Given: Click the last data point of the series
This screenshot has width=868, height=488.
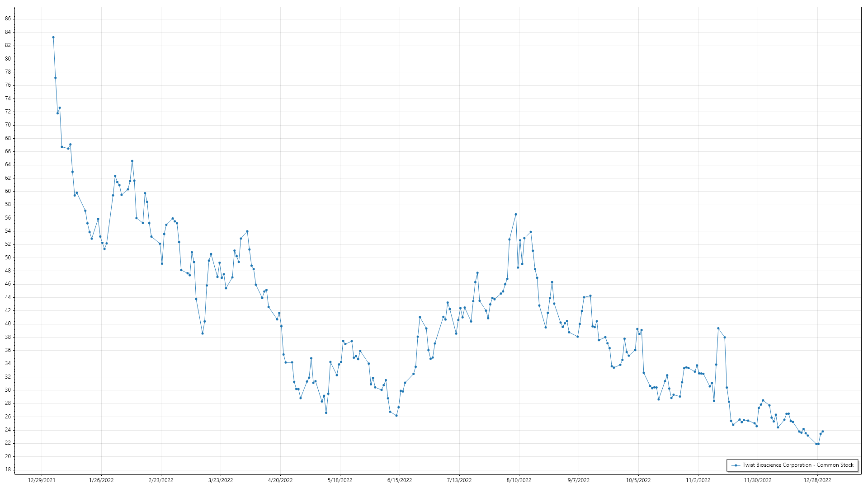Looking at the screenshot, I should (x=822, y=432).
